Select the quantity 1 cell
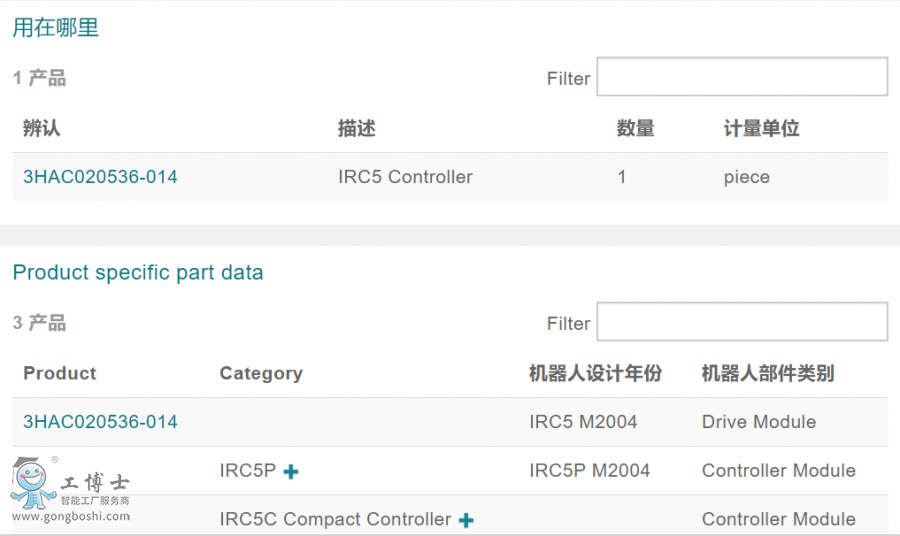This screenshot has height=536, width=900. click(x=621, y=177)
